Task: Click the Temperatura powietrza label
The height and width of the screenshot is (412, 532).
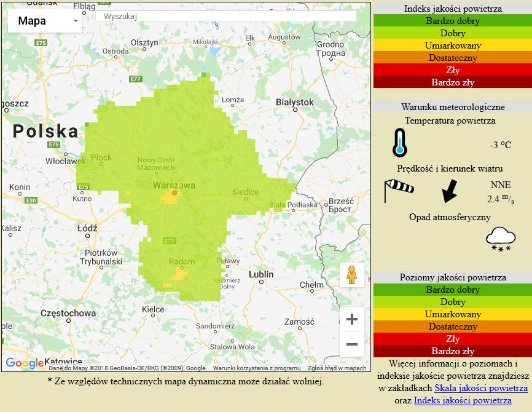Action: click(450, 121)
